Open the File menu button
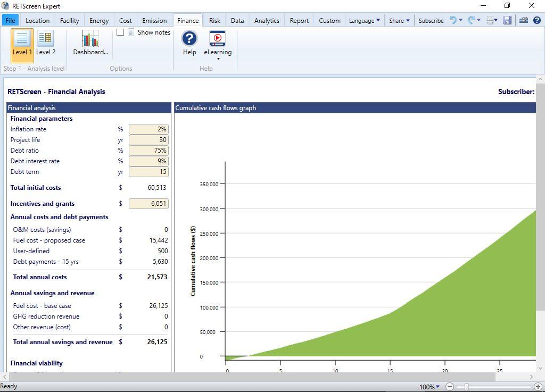 tap(11, 21)
